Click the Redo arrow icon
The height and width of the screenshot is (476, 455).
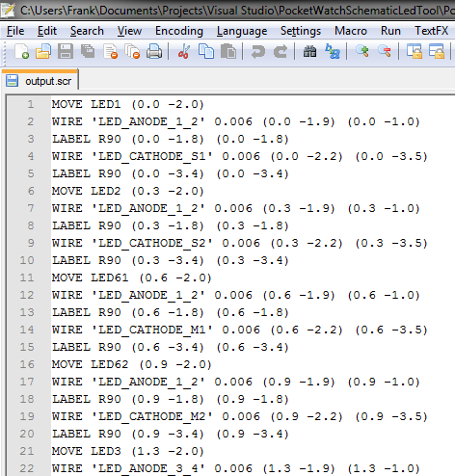pos(281,51)
